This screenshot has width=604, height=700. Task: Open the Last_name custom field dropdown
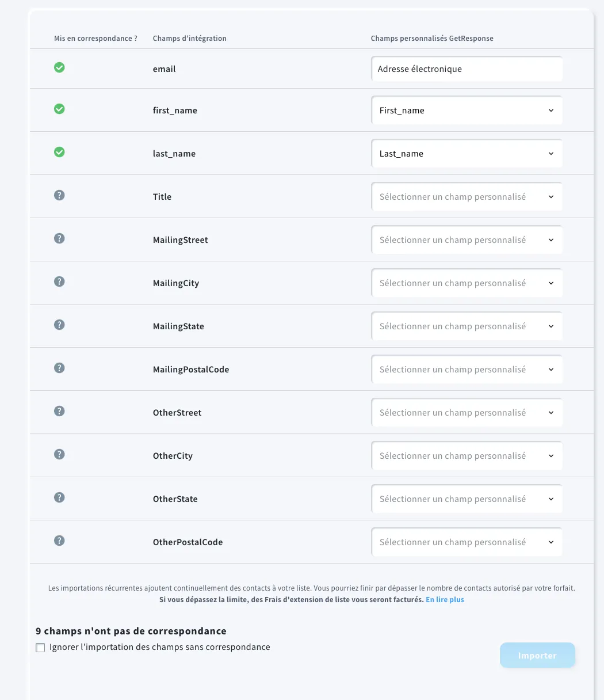(467, 153)
